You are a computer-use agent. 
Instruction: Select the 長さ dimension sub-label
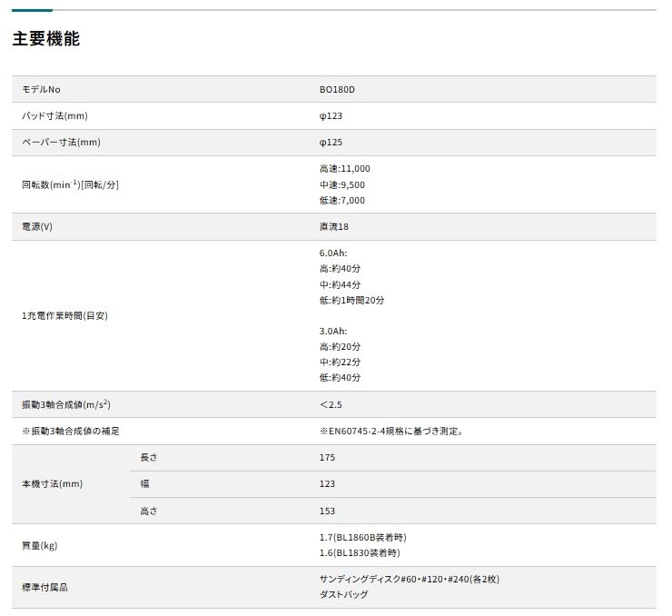coord(148,458)
